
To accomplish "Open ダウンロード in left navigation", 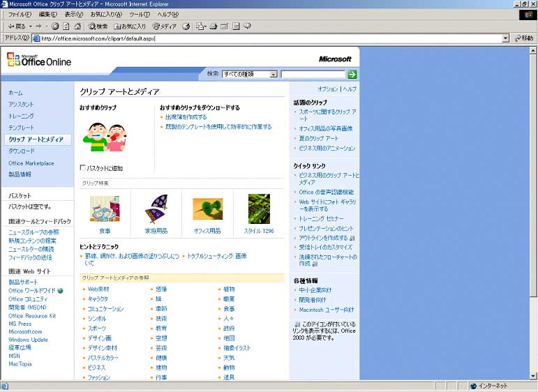I will (x=22, y=151).
